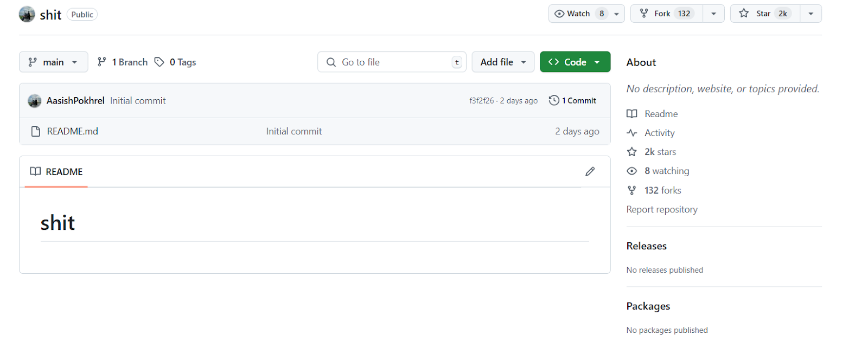Click the book icon in README tab
Screen dimensions: 868x354
point(35,171)
